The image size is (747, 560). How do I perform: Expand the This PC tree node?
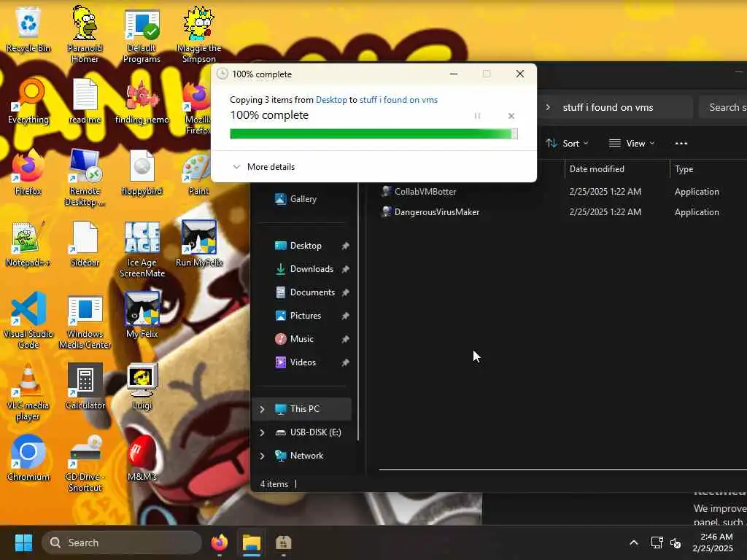point(262,409)
